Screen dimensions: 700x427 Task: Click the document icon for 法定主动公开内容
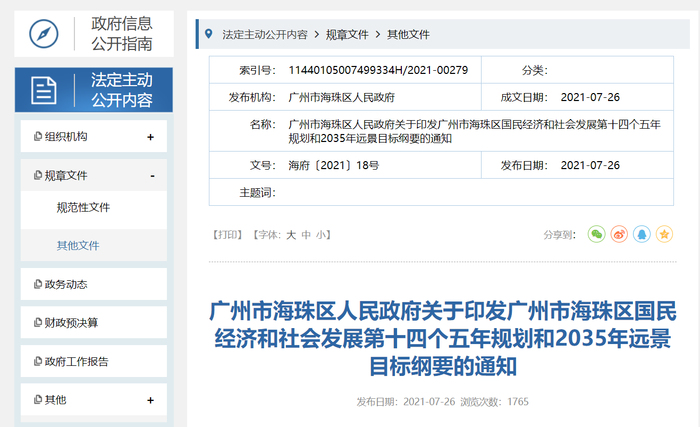[x=44, y=89]
